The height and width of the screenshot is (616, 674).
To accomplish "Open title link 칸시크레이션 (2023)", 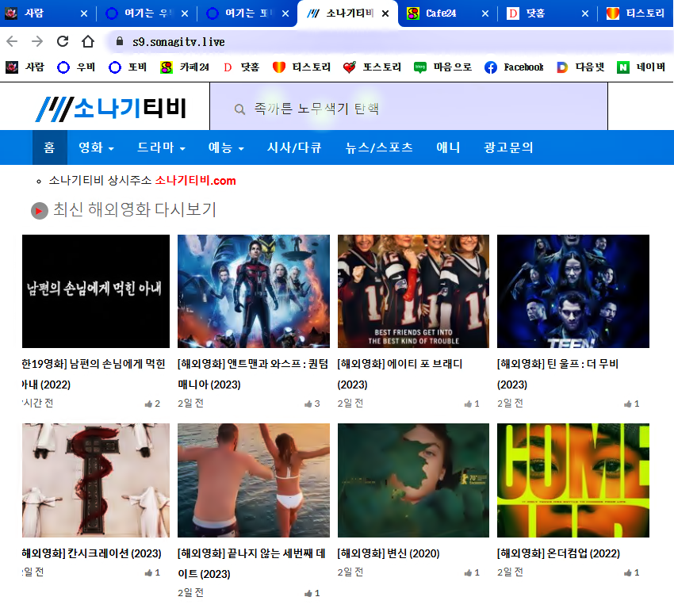I will (x=92, y=553).
